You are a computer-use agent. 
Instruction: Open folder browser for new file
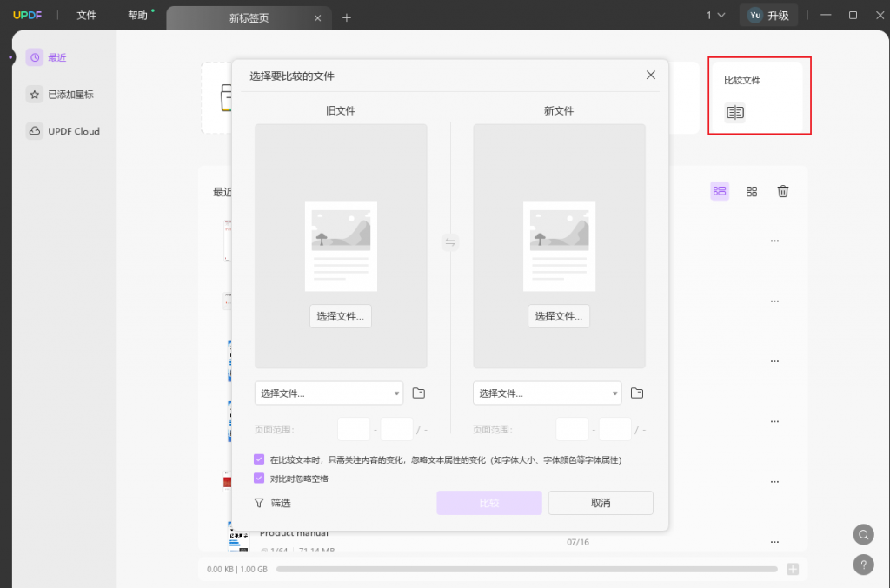637,393
